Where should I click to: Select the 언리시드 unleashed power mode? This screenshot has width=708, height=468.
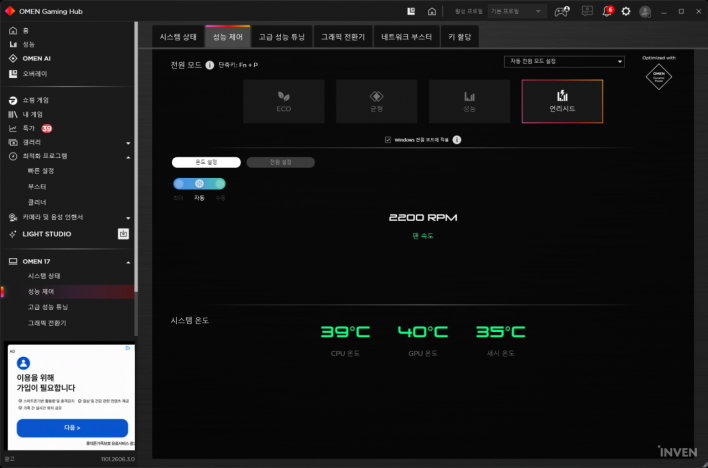[x=562, y=101]
